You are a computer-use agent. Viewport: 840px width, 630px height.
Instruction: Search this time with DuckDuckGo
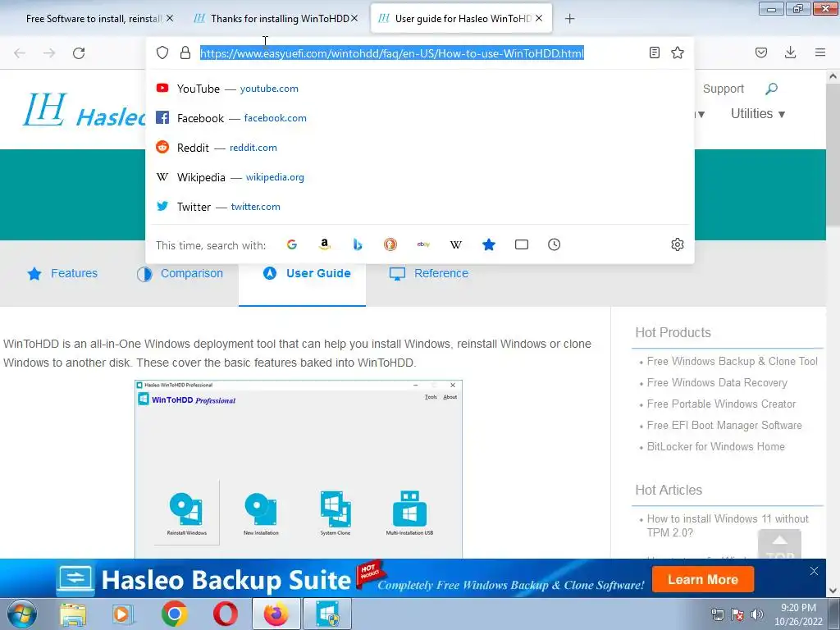(390, 244)
